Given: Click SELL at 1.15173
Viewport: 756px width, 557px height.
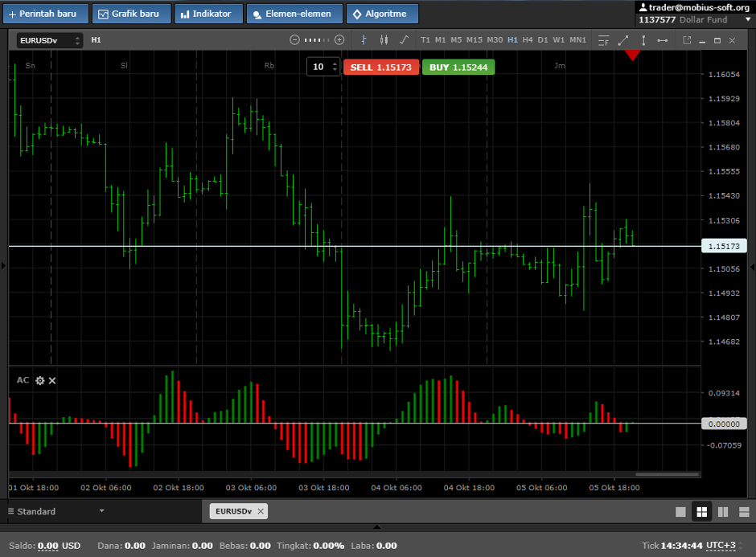Looking at the screenshot, I should coord(381,68).
